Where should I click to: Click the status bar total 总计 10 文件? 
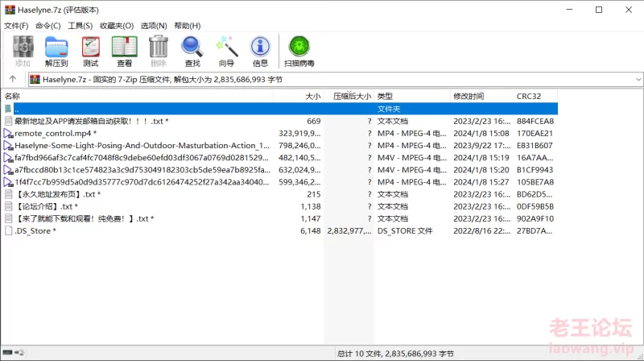tap(395, 354)
